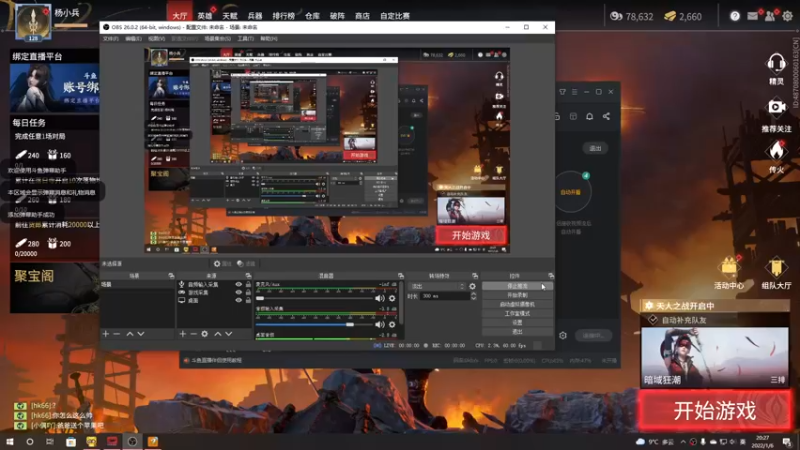Click 工作室模式 studio mode button
This screenshot has height=450, width=800.
[x=517, y=314]
